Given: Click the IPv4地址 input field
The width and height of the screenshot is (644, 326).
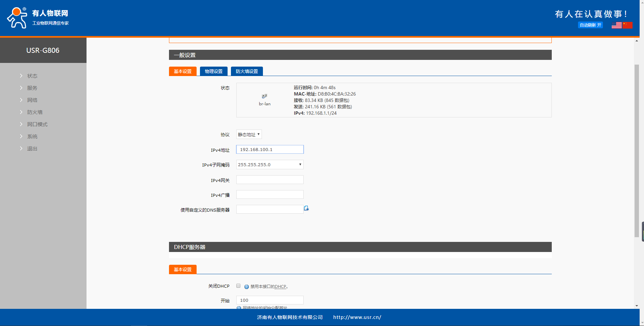Looking at the screenshot, I should [270, 149].
